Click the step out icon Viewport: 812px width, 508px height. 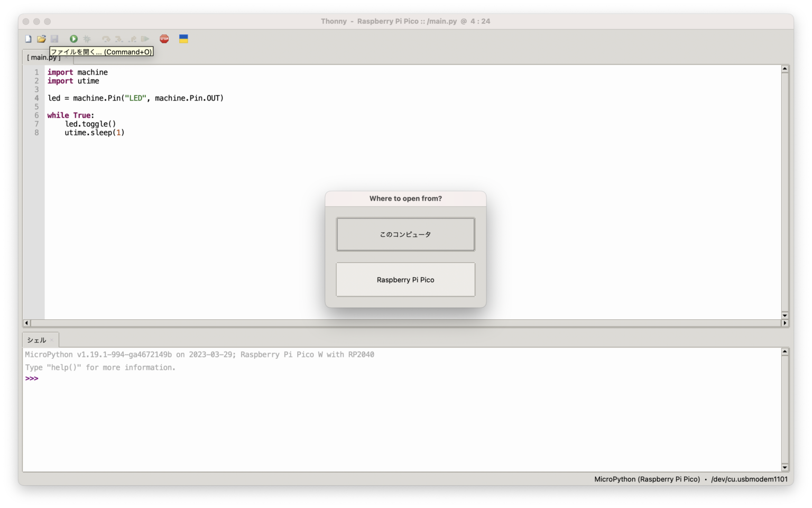(x=132, y=38)
